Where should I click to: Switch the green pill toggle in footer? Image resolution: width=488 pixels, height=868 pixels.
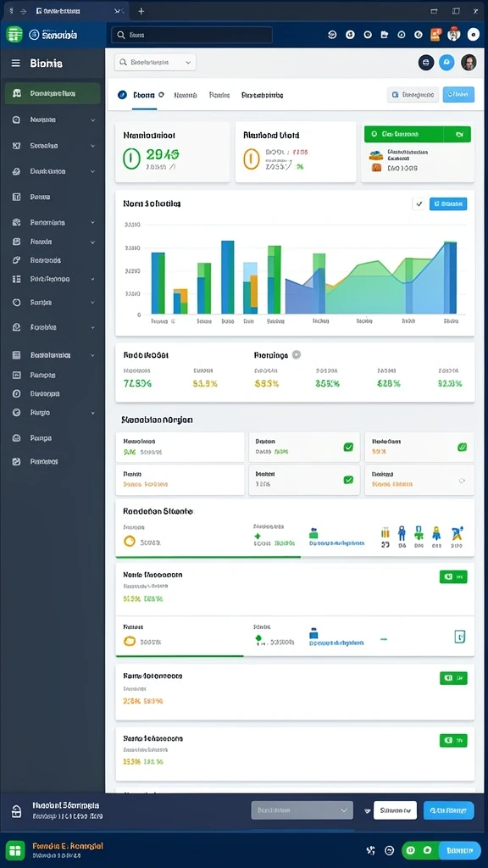tap(420, 849)
